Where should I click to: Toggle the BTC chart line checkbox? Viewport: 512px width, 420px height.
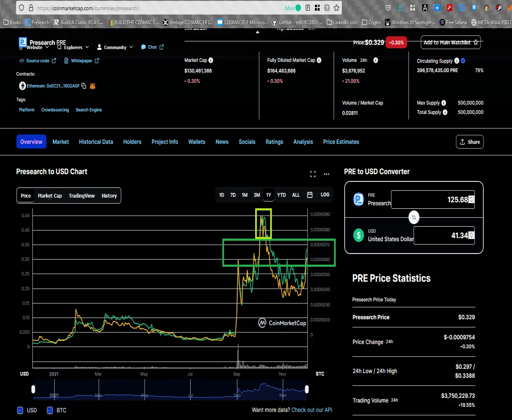click(50, 410)
